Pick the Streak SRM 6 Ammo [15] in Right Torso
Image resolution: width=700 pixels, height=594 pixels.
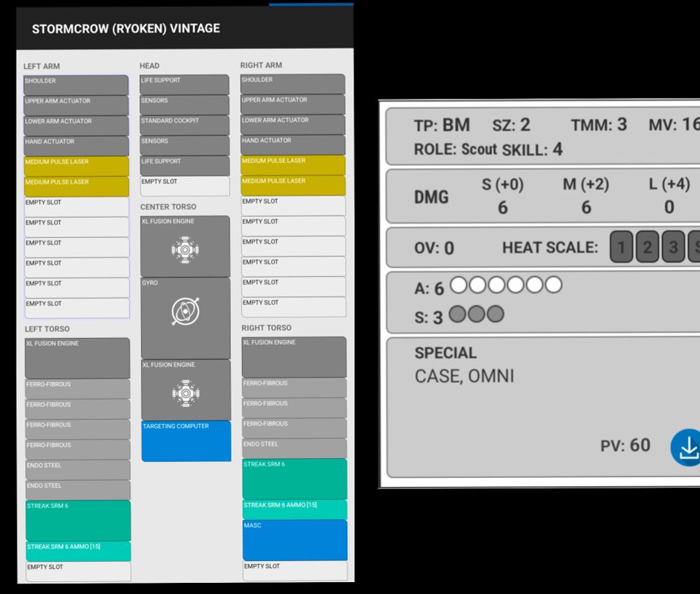click(295, 509)
